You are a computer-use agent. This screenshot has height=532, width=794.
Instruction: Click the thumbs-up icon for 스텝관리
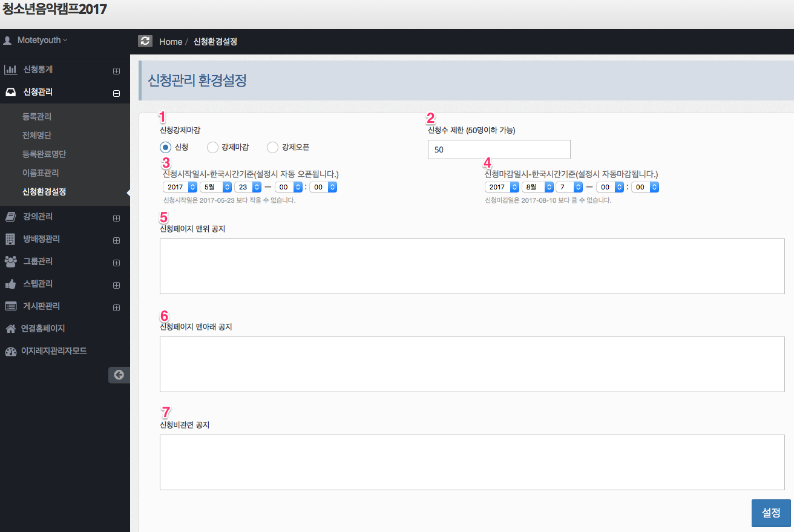[x=10, y=284]
